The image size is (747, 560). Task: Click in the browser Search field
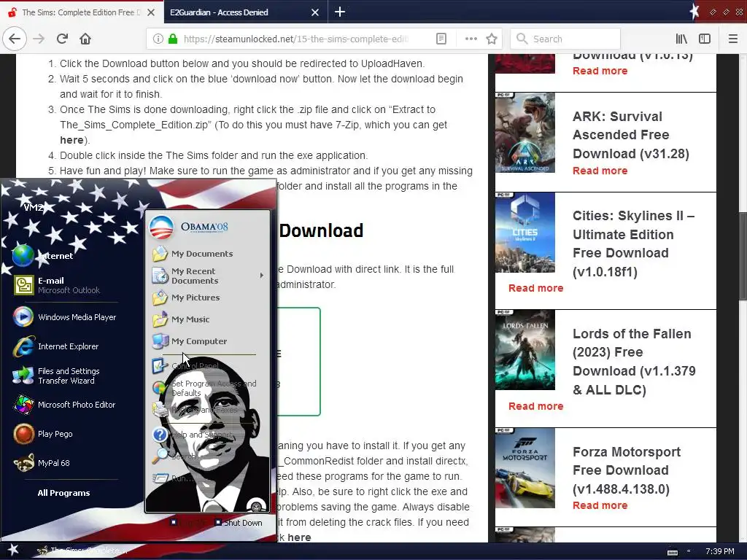pyautogui.click(x=565, y=39)
